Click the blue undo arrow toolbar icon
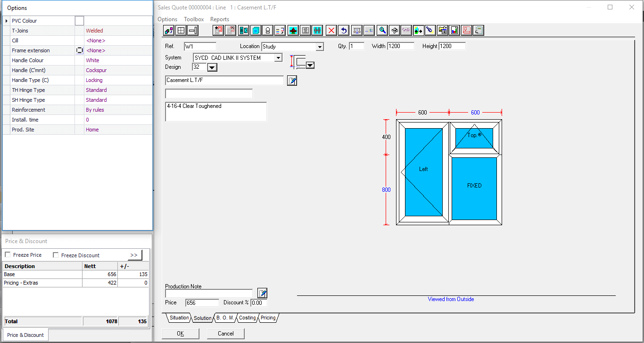 point(344,31)
